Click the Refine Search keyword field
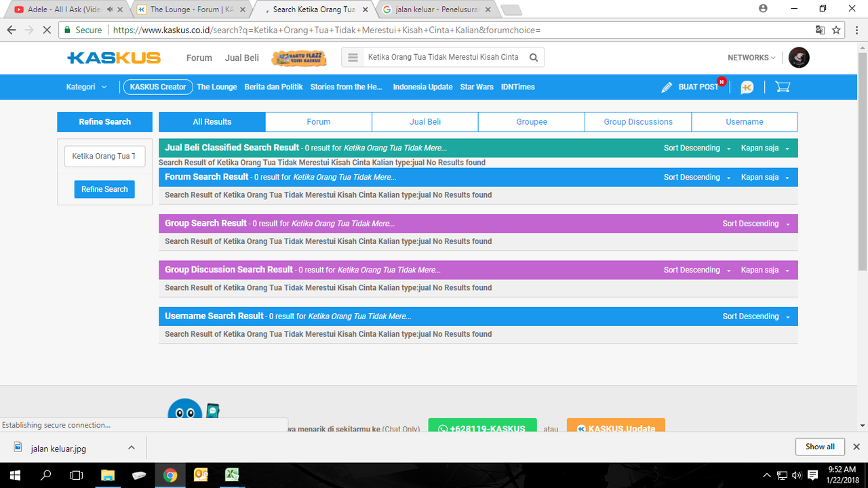Image resolution: width=868 pixels, height=488 pixels. [x=104, y=156]
